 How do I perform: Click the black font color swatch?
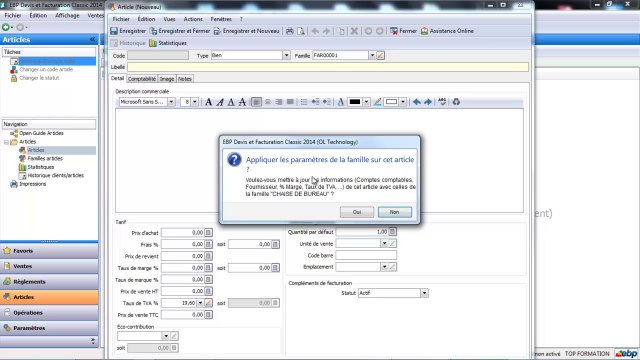coord(355,102)
